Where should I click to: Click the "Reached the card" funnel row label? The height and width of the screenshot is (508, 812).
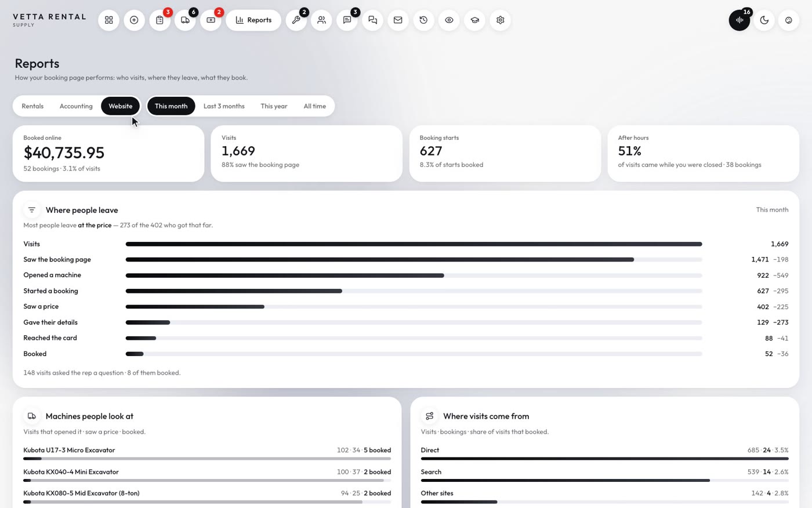50,338
